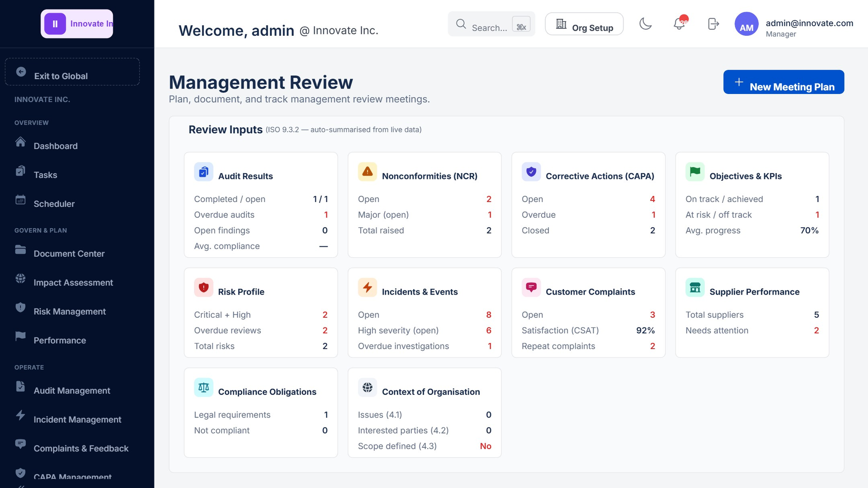Focus the Search field

491,24
